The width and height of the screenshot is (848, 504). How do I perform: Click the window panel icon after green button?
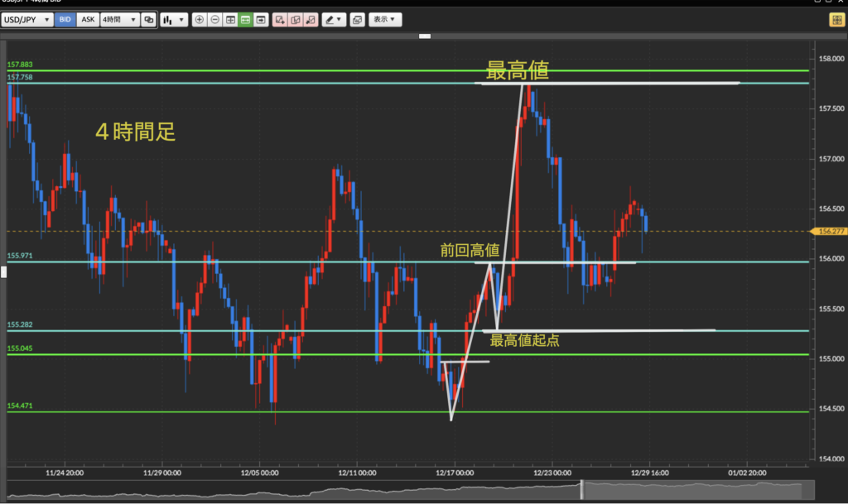(x=260, y=19)
